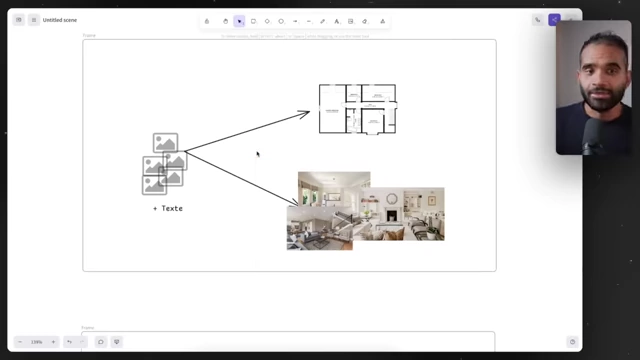The image size is (640, 360).
Task: Start a call with phone icon
Action: click(538, 20)
